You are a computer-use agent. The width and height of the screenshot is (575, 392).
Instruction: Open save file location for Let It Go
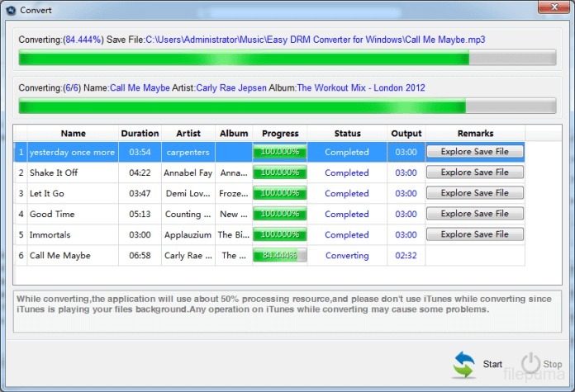(474, 193)
